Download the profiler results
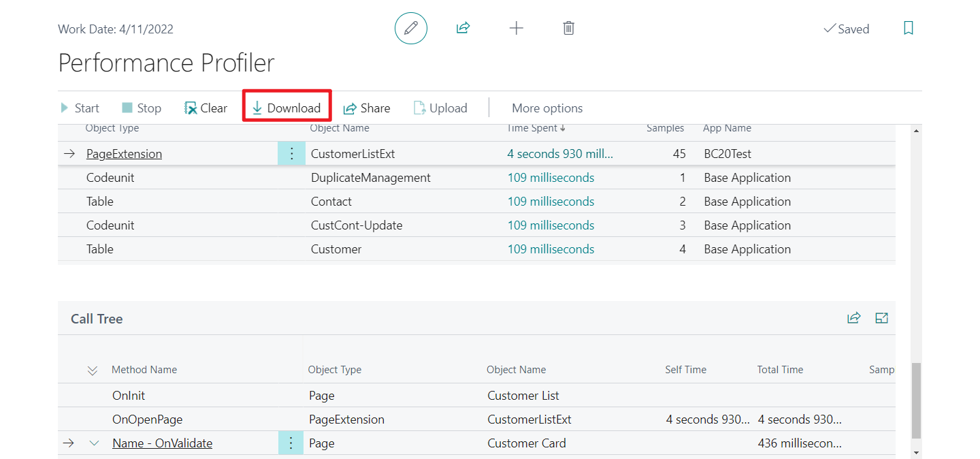Viewport: 980px width, 459px height. point(286,108)
